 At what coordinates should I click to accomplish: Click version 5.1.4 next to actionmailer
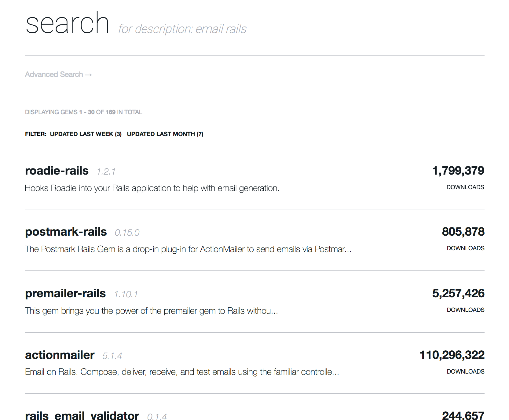coord(112,356)
